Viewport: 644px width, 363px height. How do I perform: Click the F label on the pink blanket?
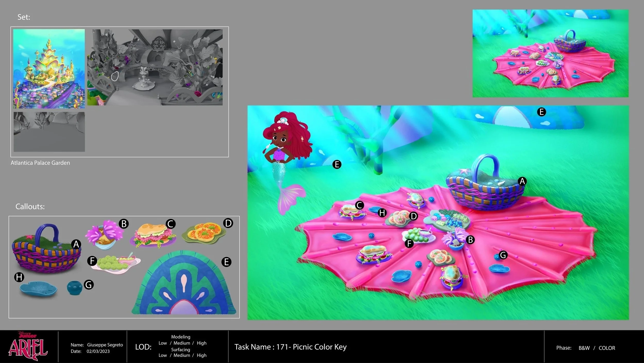coord(409,243)
